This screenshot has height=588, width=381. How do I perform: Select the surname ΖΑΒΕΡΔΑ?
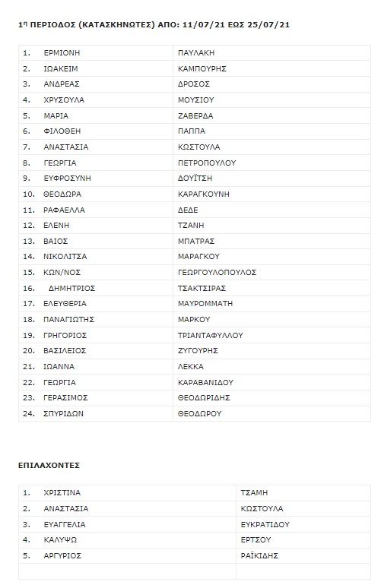[x=195, y=116]
